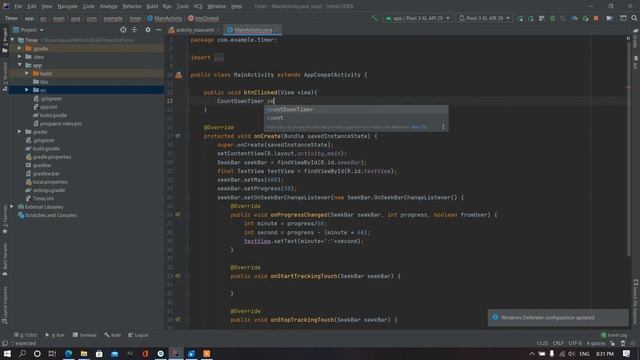Select Timer.iml file in tree
640x360 pixels.
point(40,198)
